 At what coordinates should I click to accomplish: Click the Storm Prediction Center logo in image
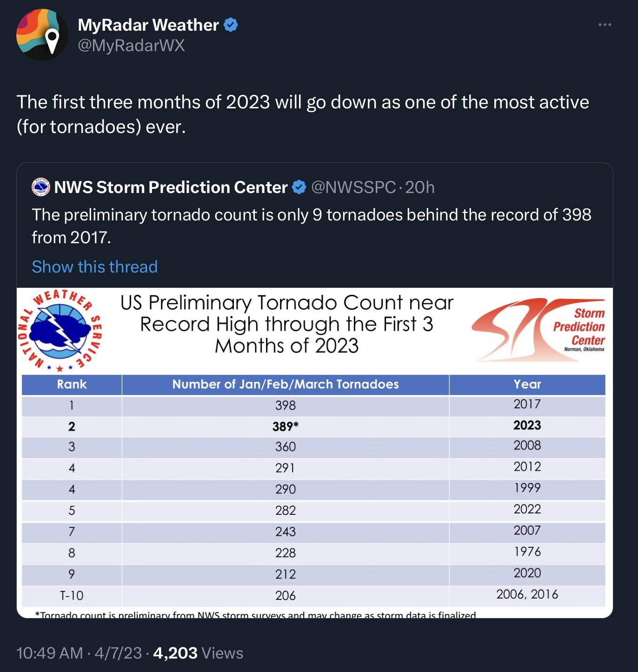[538, 330]
